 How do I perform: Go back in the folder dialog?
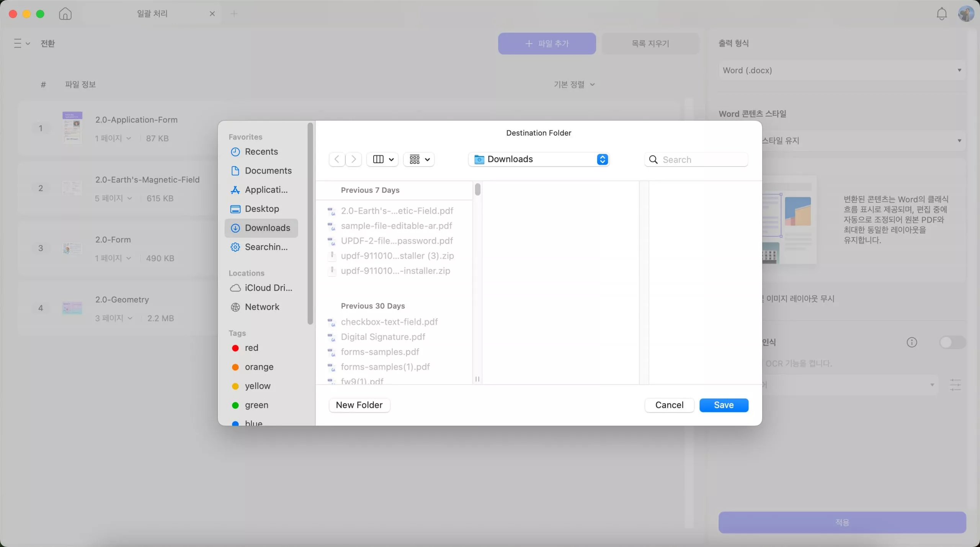coord(337,159)
